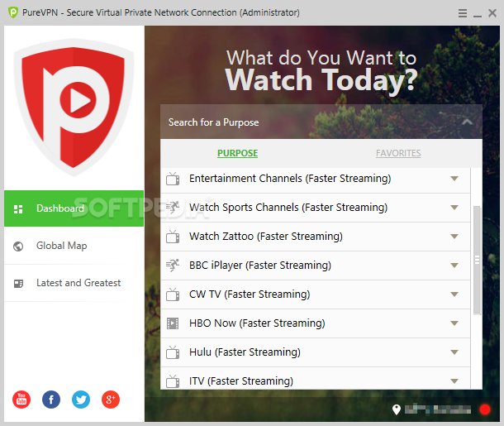Viewport: 504px width, 426px height.
Task: Switch to the FAVORITES tab
Action: pos(398,153)
